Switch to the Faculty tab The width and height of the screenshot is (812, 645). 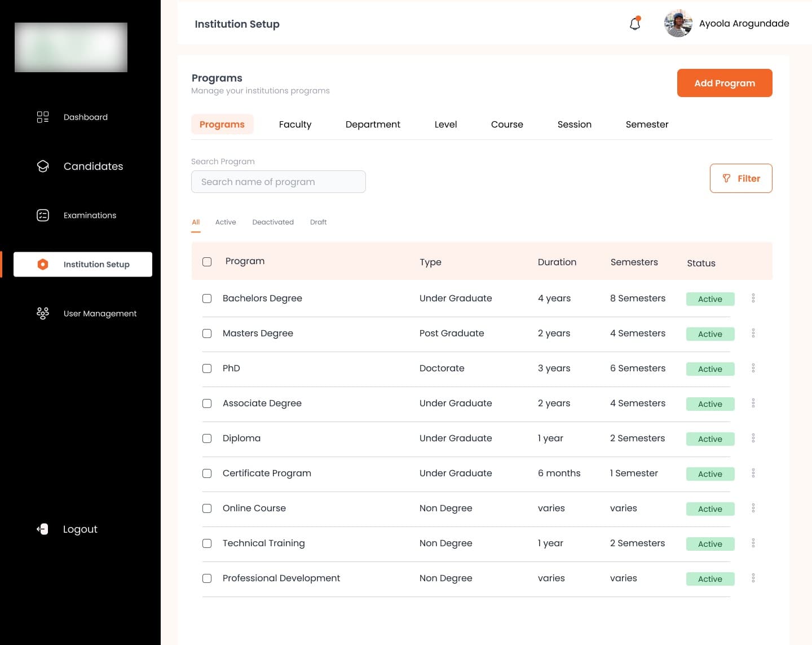[x=295, y=124]
